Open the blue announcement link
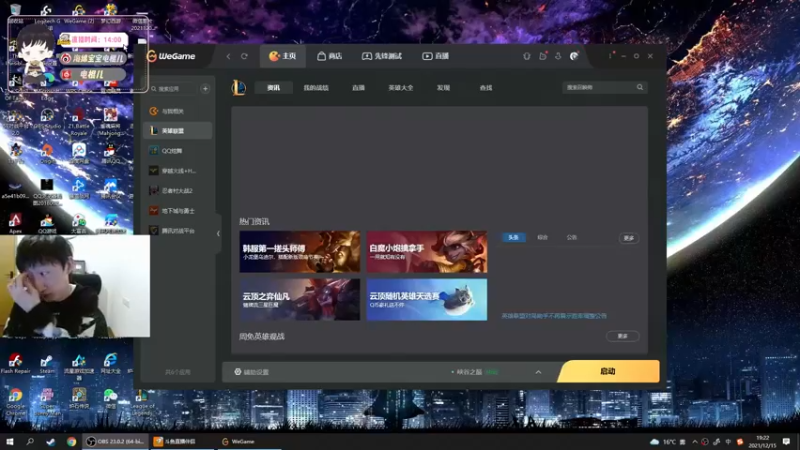 pos(554,316)
